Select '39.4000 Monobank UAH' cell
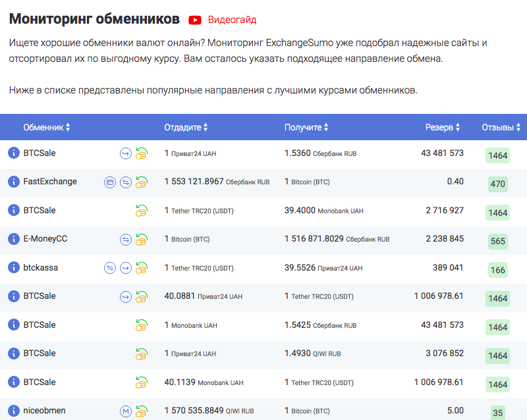Viewport: 527px width, 420px height. (324, 211)
